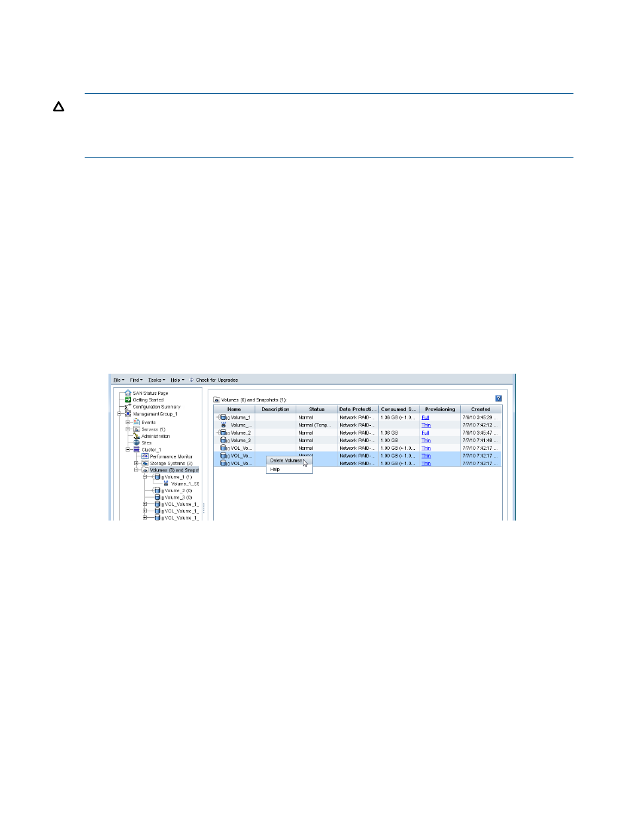
Task: Sort by the Name column header
Action: click(234, 409)
